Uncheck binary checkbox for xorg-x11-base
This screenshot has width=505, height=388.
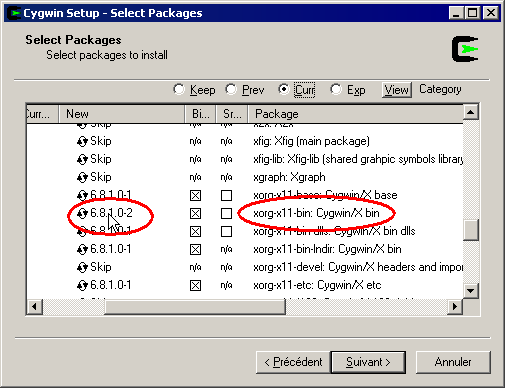coord(195,195)
